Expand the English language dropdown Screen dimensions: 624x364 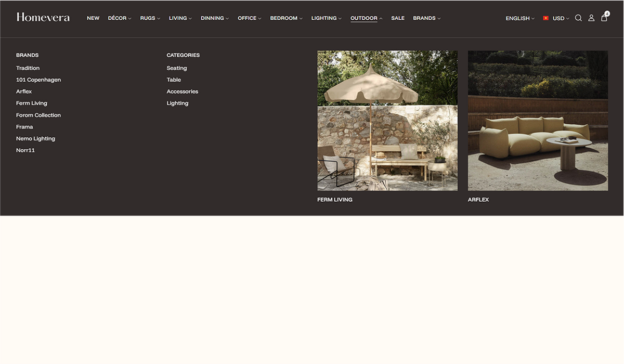[520, 18]
